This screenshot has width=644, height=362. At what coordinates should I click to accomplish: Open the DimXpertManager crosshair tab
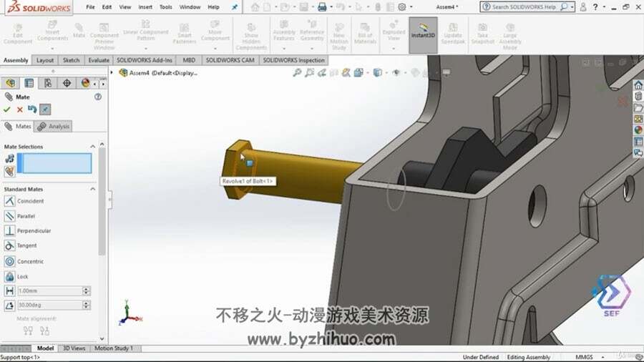pos(67,83)
